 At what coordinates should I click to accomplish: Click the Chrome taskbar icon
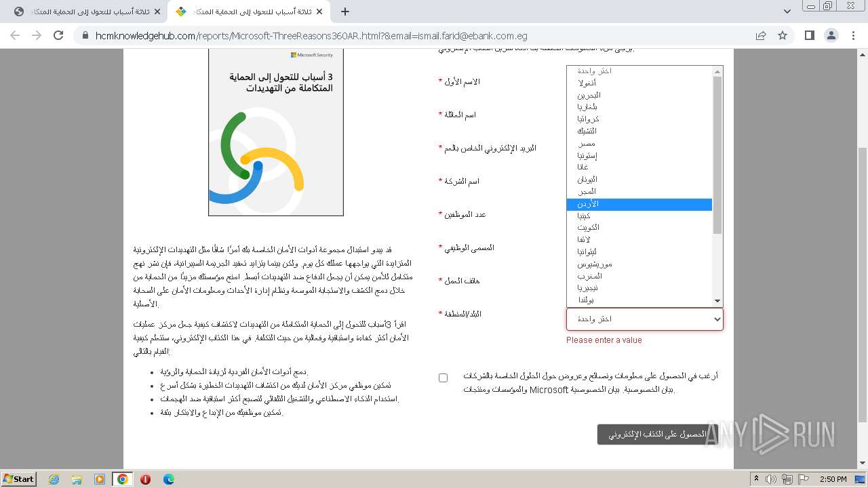123,479
